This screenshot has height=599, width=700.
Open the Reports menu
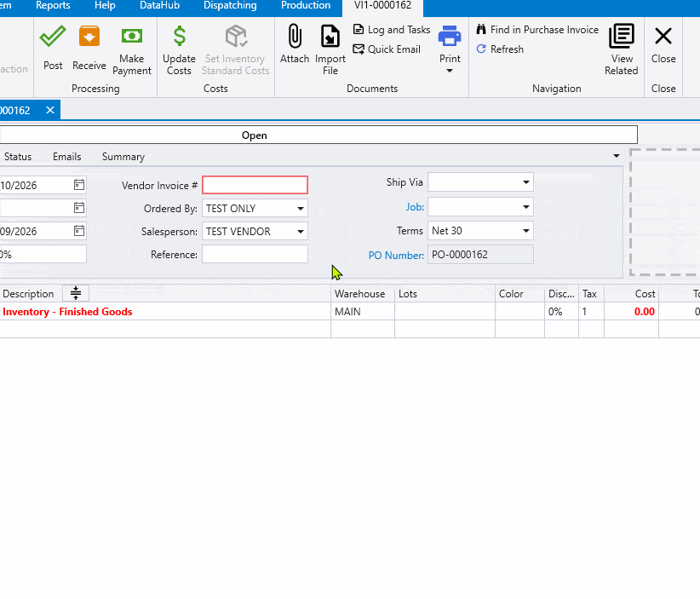tap(53, 5)
